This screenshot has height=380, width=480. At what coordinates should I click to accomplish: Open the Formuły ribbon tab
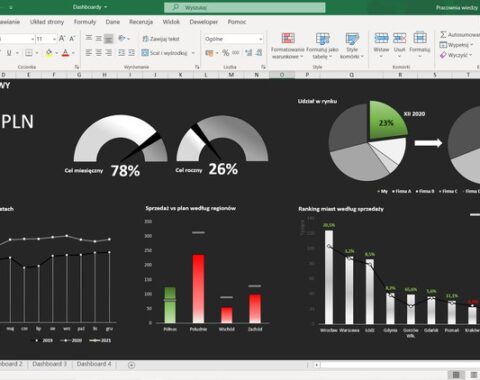(x=85, y=22)
